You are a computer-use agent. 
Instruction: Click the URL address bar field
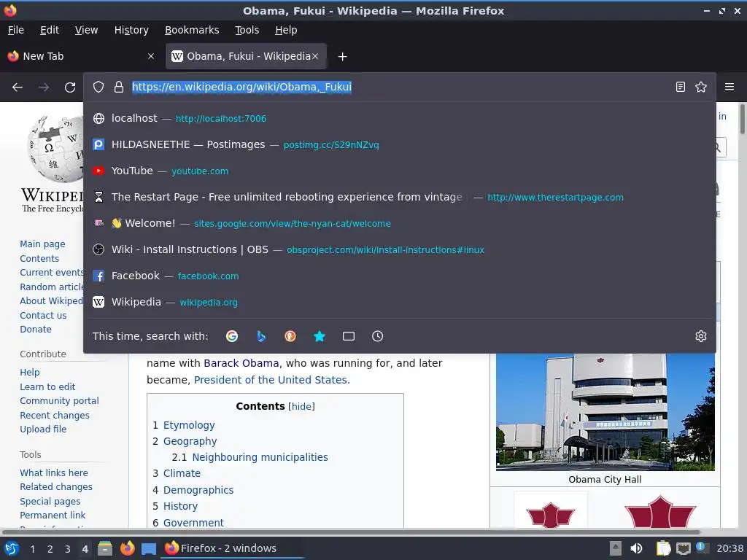(399, 87)
